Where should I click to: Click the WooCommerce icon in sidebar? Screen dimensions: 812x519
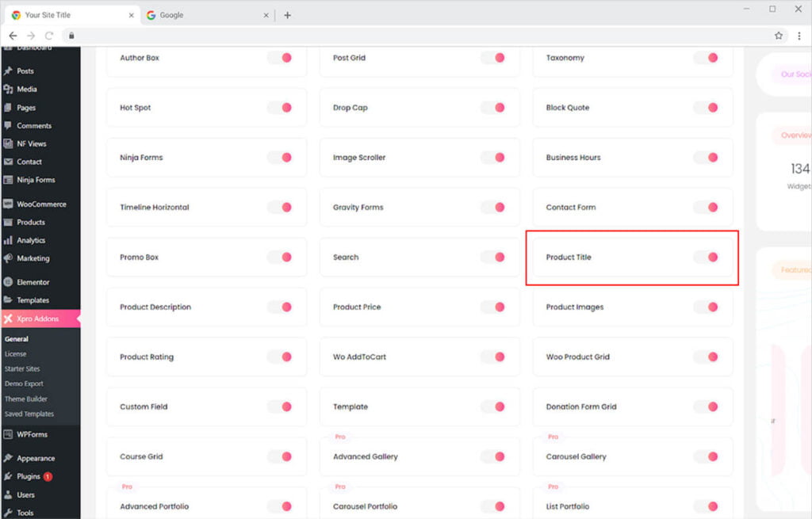coord(8,204)
